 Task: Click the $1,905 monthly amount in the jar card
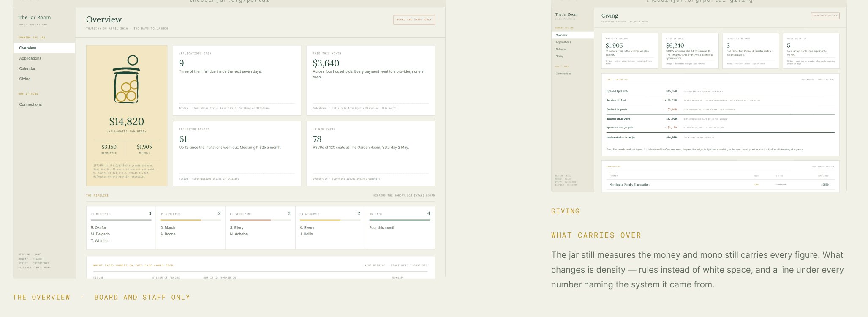(x=144, y=147)
